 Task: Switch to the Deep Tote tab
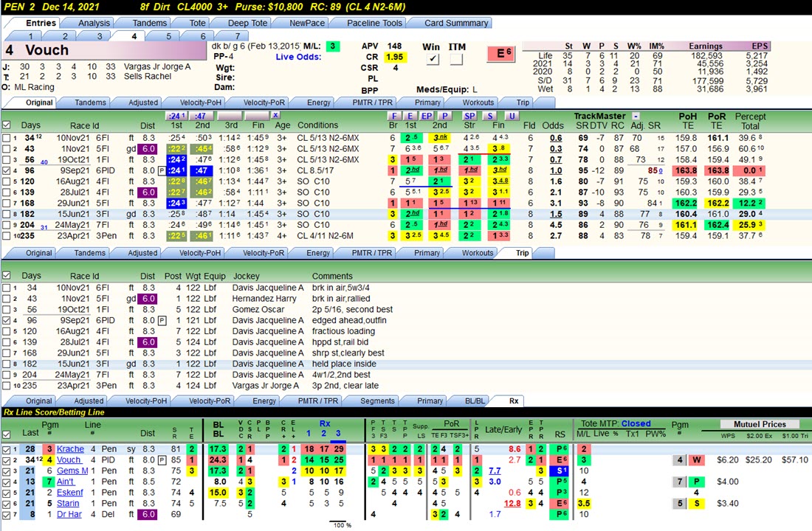click(247, 23)
